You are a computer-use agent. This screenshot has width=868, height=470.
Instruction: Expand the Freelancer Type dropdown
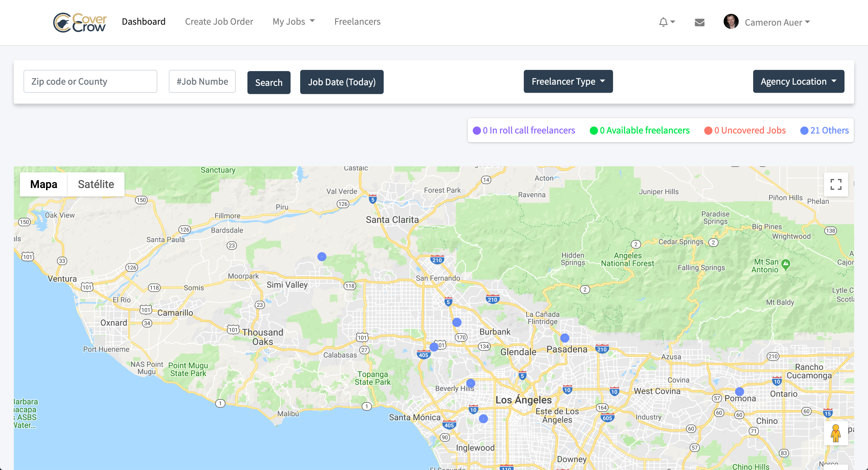click(568, 82)
